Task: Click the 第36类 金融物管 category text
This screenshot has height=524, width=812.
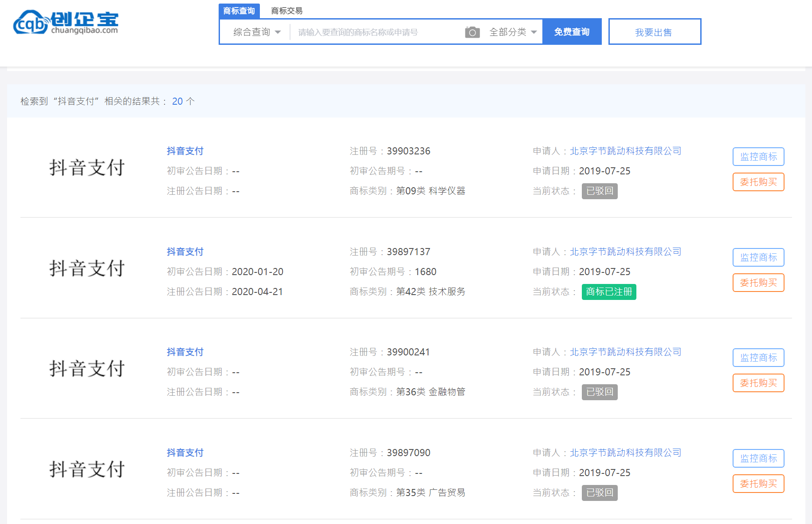Action: pos(431,392)
